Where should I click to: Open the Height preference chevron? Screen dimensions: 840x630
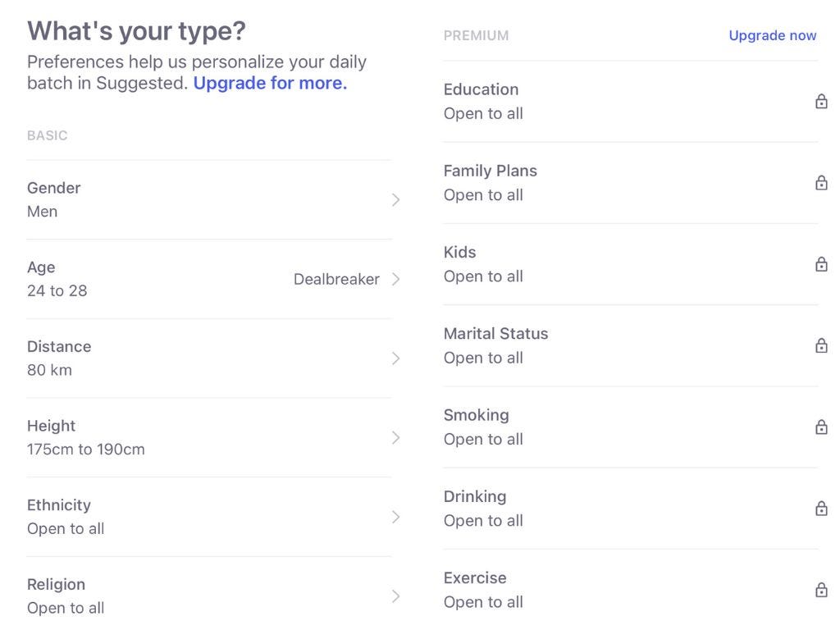click(x=396, y=437)
